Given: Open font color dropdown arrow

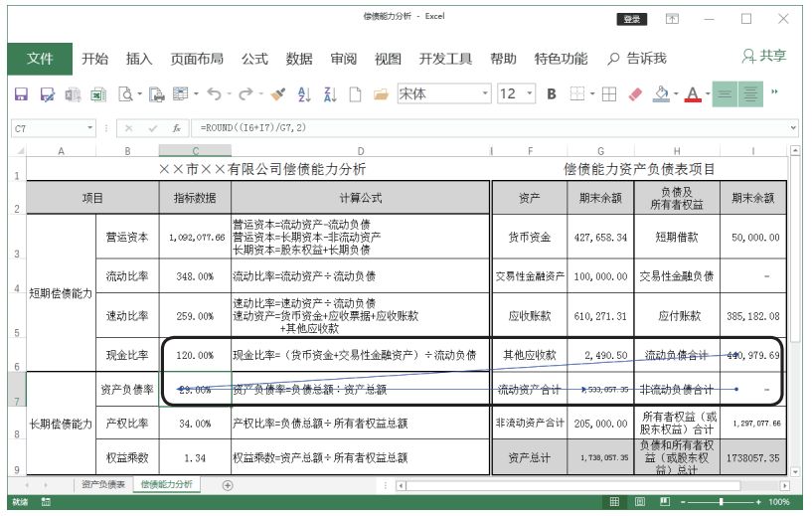Looking at the screenshot, I should (x=708, y=94).
